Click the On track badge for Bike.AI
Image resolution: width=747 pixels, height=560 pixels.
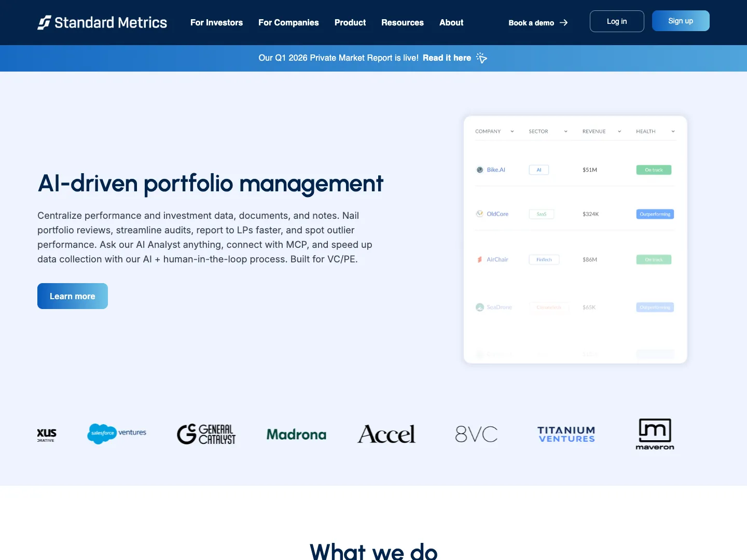(x=654, y=170)
